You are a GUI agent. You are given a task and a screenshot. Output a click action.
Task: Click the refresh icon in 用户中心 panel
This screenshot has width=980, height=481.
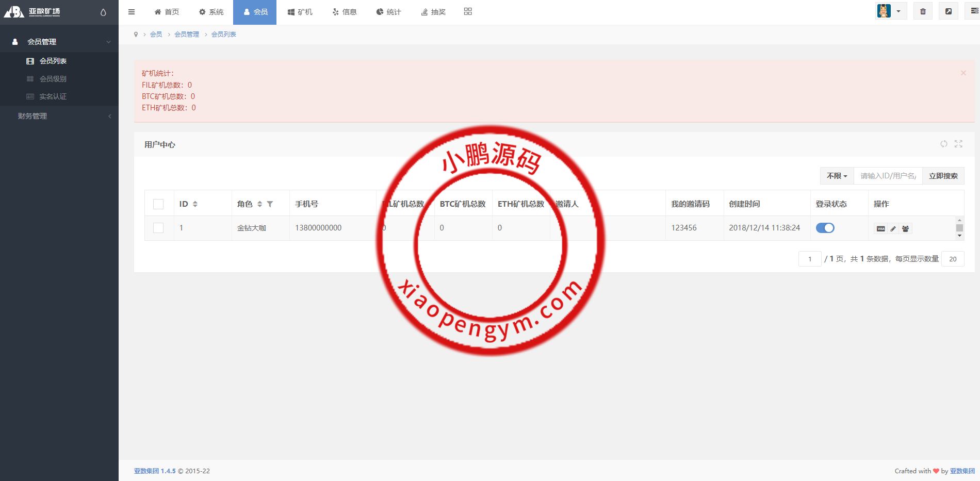click(x=943, y=144)
